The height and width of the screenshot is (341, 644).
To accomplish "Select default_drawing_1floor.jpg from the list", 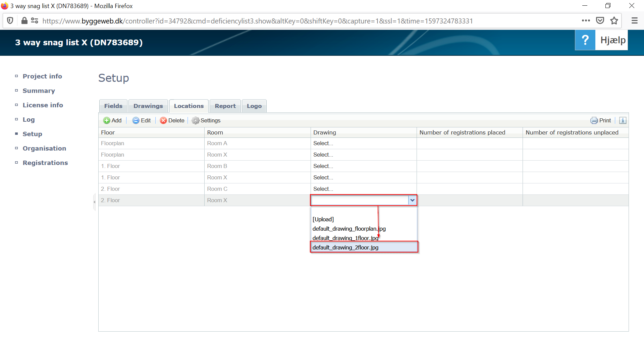I will coord(364,238).
